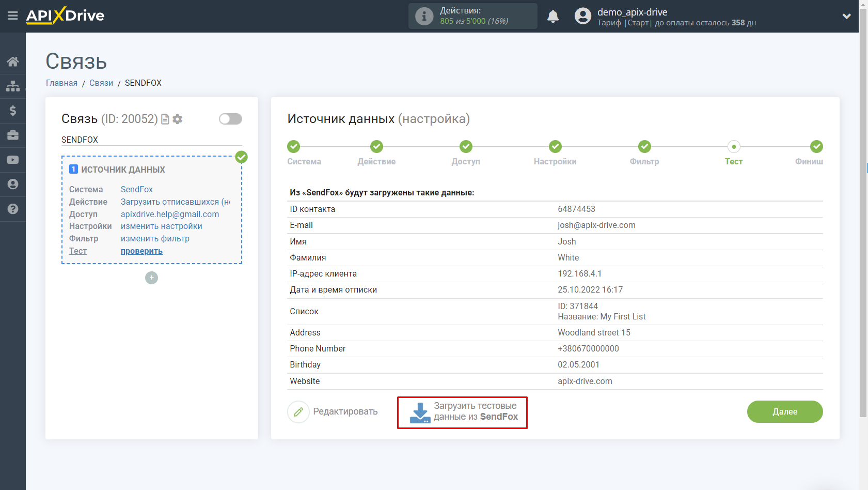This screenshot has width=868, height=490.
Task: Click the SENDFOX connection name field
Action: (x=152, y=140)
